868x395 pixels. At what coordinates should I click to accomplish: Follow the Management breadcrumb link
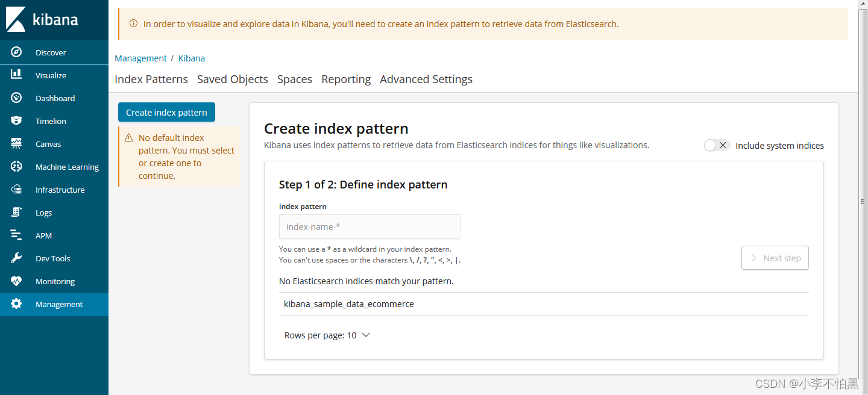tap(140, 58)
